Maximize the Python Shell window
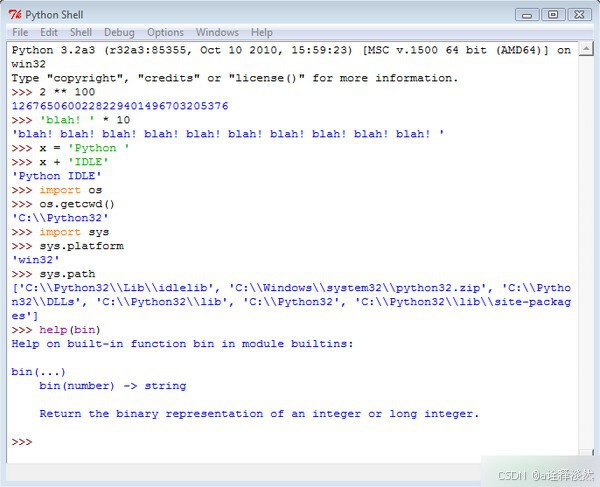 (x=553, y=15)
